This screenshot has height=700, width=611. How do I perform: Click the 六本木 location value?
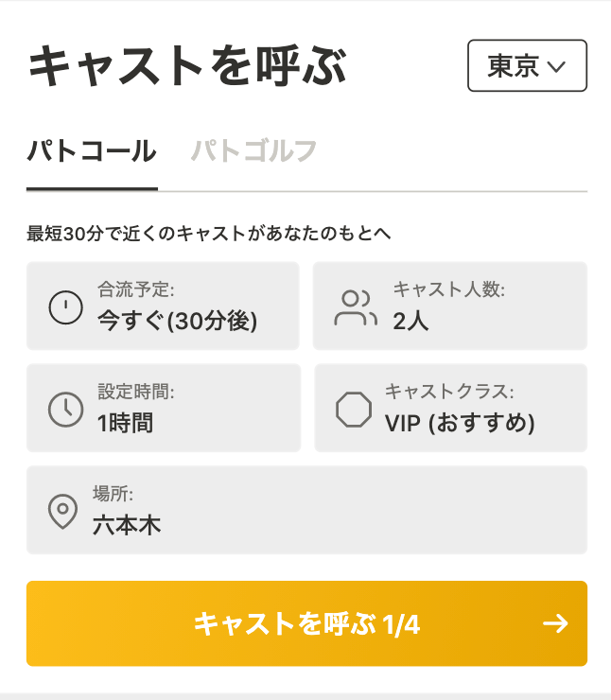pos(127,525)
